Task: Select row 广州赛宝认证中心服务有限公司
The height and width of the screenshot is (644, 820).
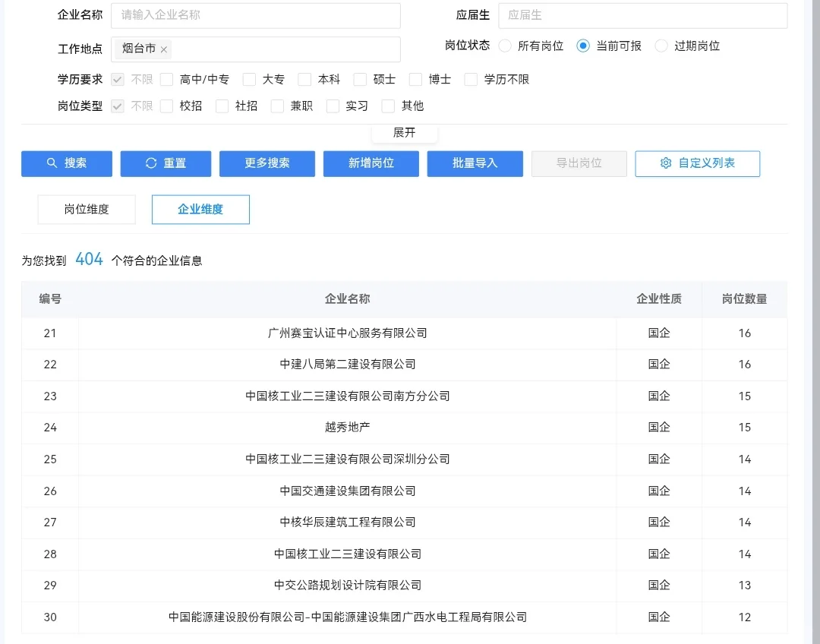Action: coord(404,333)
